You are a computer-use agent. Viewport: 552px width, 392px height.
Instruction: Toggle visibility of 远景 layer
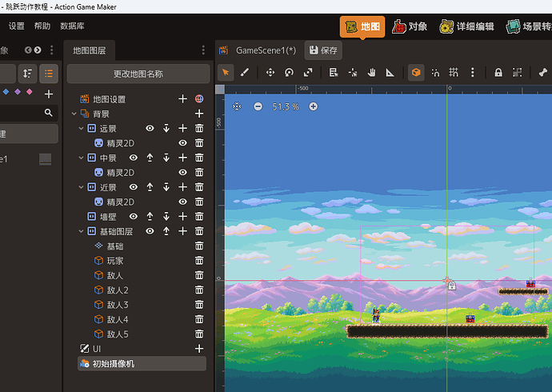coord(150,129)
